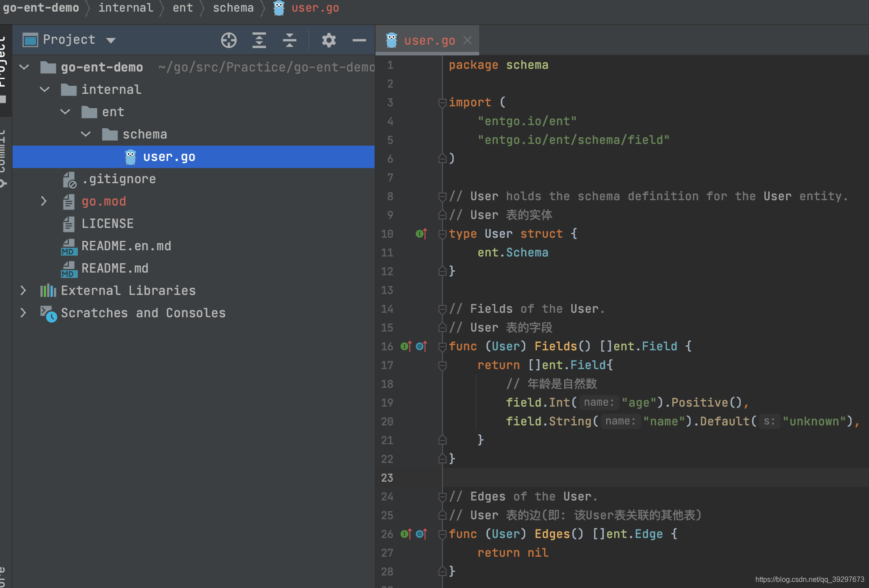Viewport: 869px width, 588px height.
Task: Close the user.go editor tab
Action: pyautogui.click(x=468, y=41)
